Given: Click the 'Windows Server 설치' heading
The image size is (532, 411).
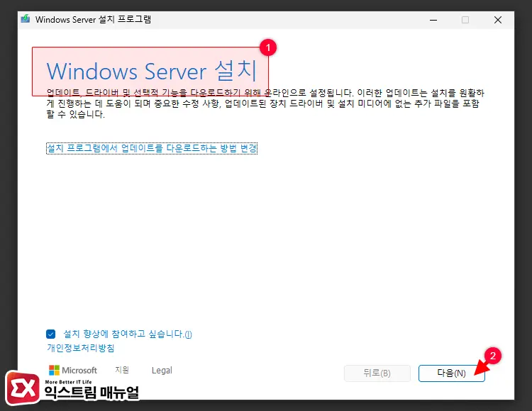Looking at the screenshot, I should [151, 71].
